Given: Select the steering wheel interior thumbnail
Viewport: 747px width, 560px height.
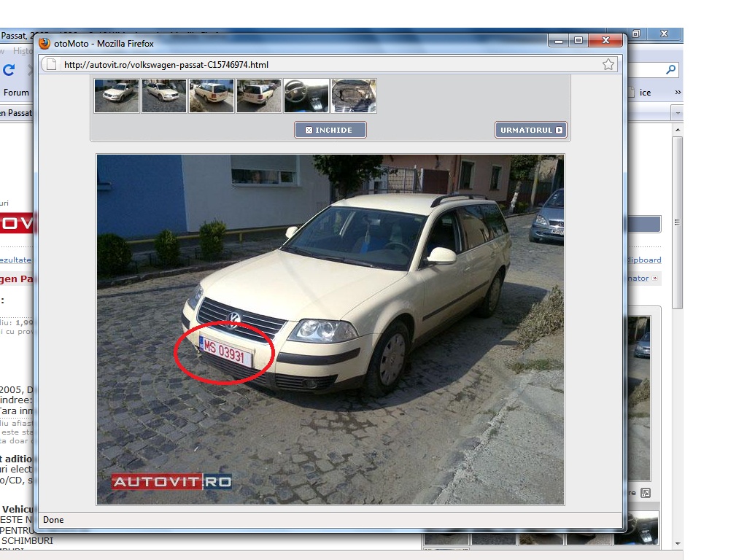Looking at the screenshot, I should click(x=306, y=96).
